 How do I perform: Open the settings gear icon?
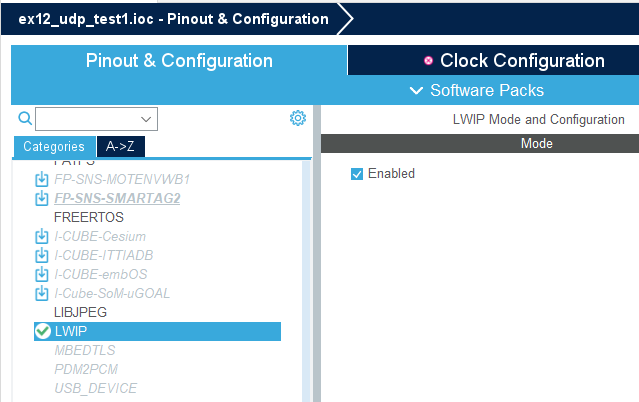298,118
